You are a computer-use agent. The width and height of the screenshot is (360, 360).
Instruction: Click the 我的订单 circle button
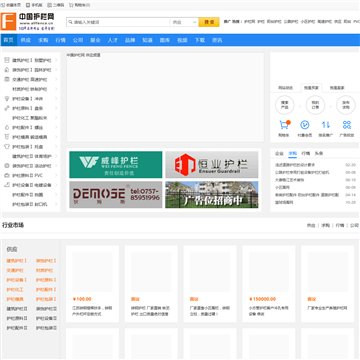(315, 105)
